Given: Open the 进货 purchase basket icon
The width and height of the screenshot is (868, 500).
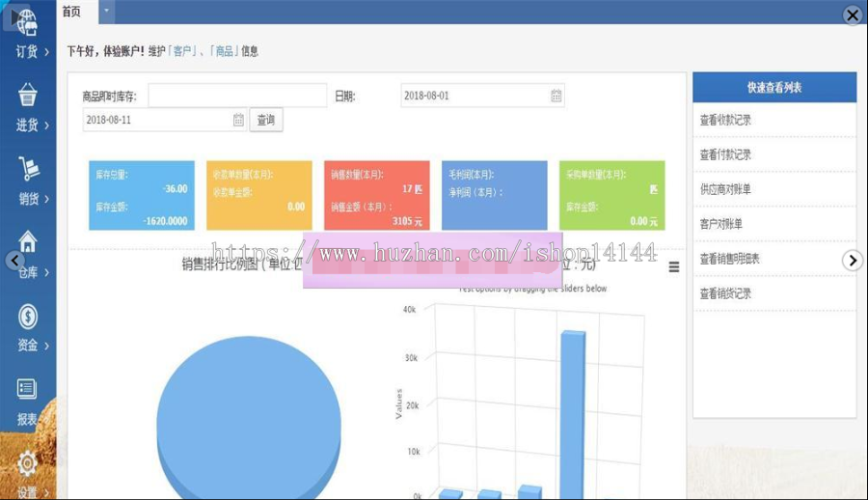Looking at the screenshot, I should pyautogui.click(x=27, y=95).
